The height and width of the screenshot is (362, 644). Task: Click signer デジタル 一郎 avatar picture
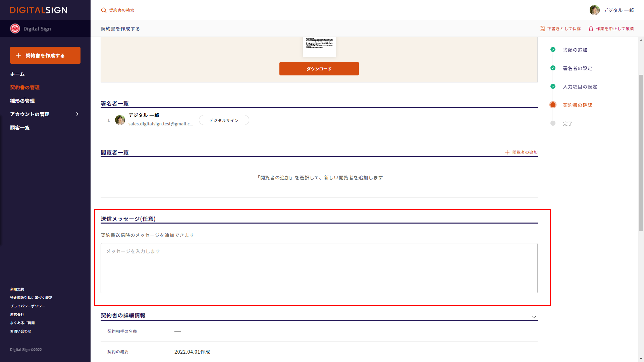120,120
